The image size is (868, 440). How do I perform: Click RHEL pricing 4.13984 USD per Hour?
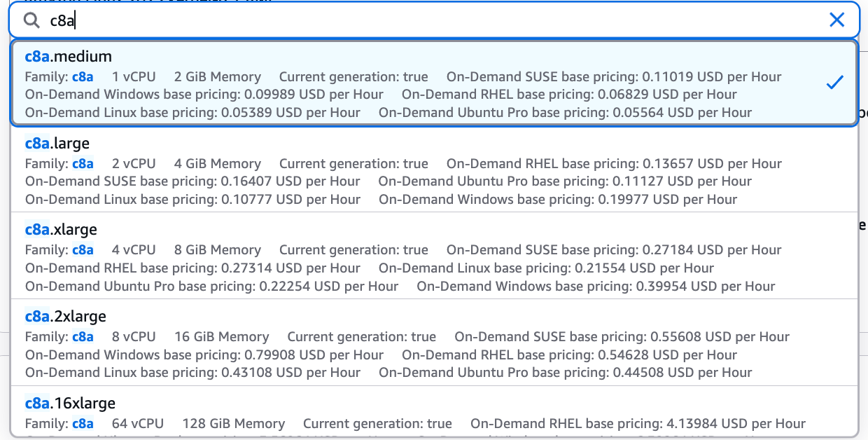[x=638, y=424]
